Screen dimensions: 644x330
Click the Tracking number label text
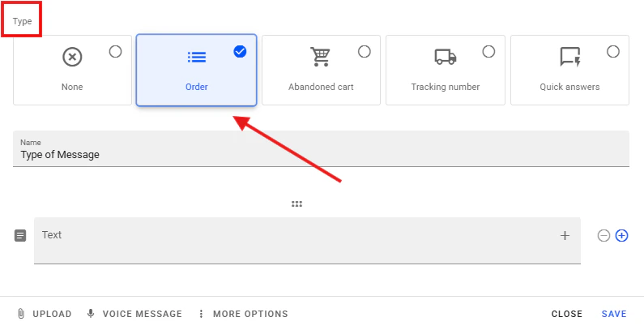446,87
